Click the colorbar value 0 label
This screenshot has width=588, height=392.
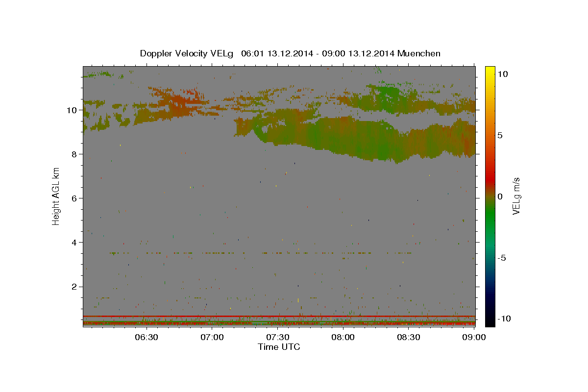[500, 196]
